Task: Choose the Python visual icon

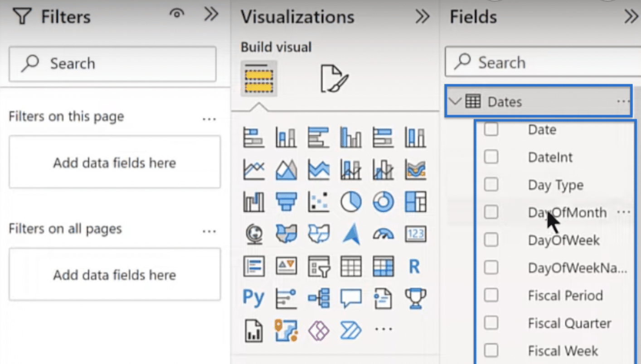Action: pos(253,298)
